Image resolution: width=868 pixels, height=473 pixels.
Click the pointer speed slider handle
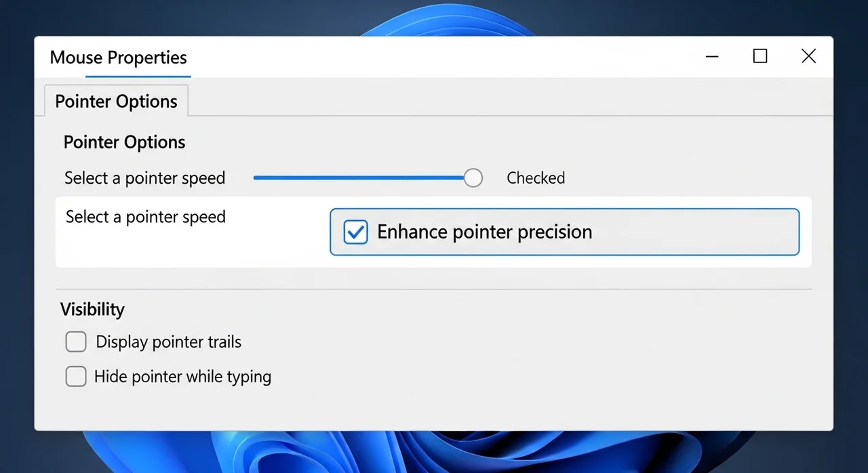[473, 178]
